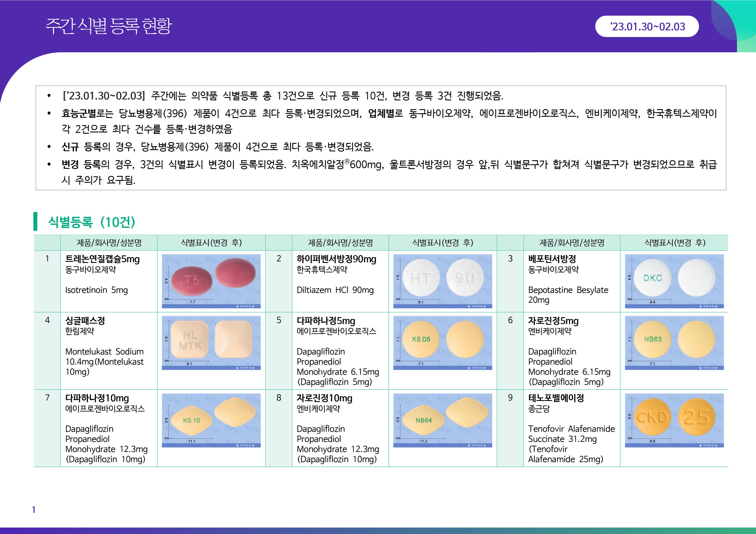Click the DKC white tablet image

click(x=674, y=281)
